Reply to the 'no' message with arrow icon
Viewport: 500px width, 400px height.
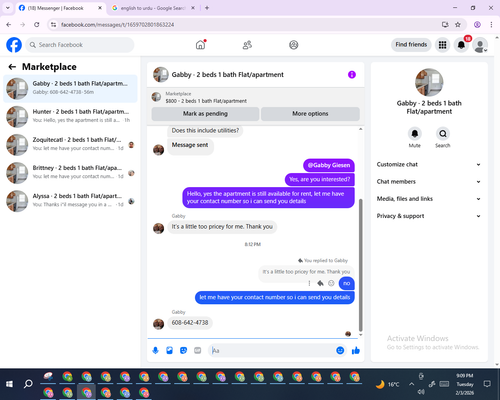(x=320, y=283)
